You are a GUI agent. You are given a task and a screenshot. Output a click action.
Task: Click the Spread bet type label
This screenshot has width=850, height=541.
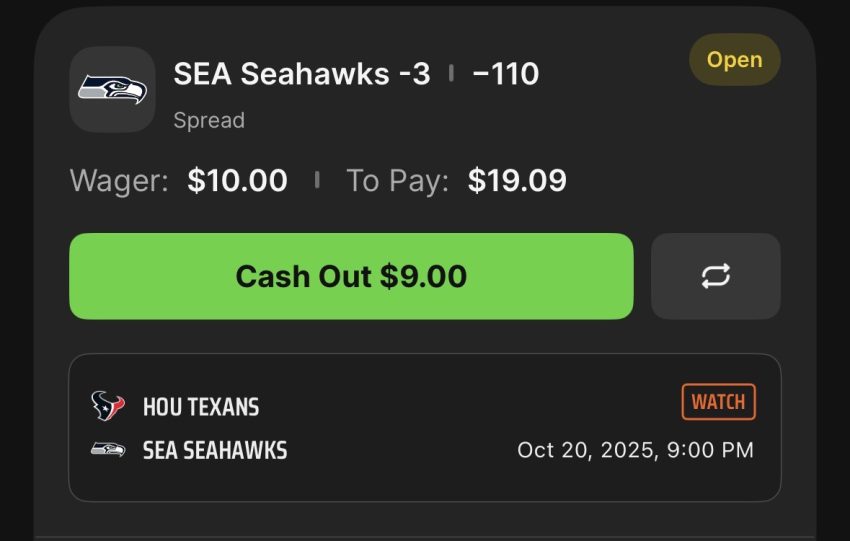click(x=209, y=121)
